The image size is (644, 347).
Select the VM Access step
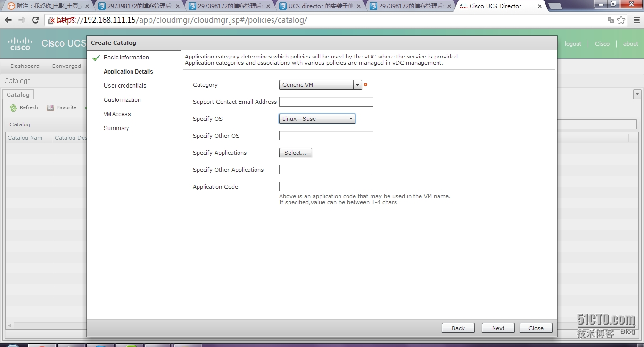117,114
